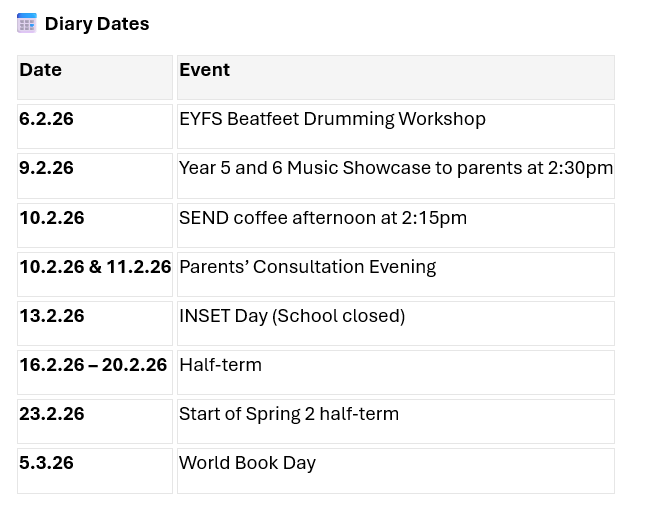Image resolution: width=661 pixels, height=508 pixels.
Task: Select the 10.2.26 & 11.2.26 date cell
Action: coord(95,267)
